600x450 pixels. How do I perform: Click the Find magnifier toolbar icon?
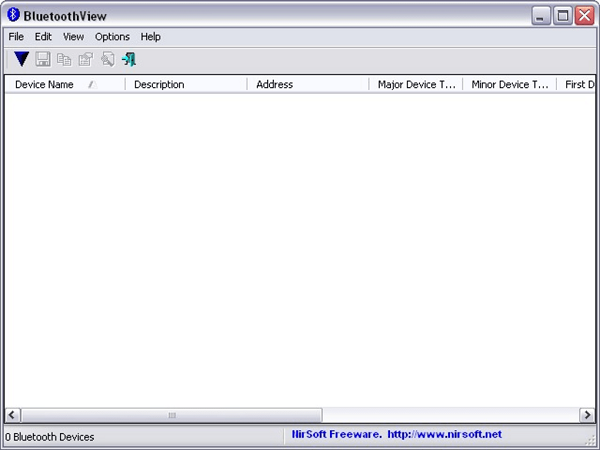(108, 59)
